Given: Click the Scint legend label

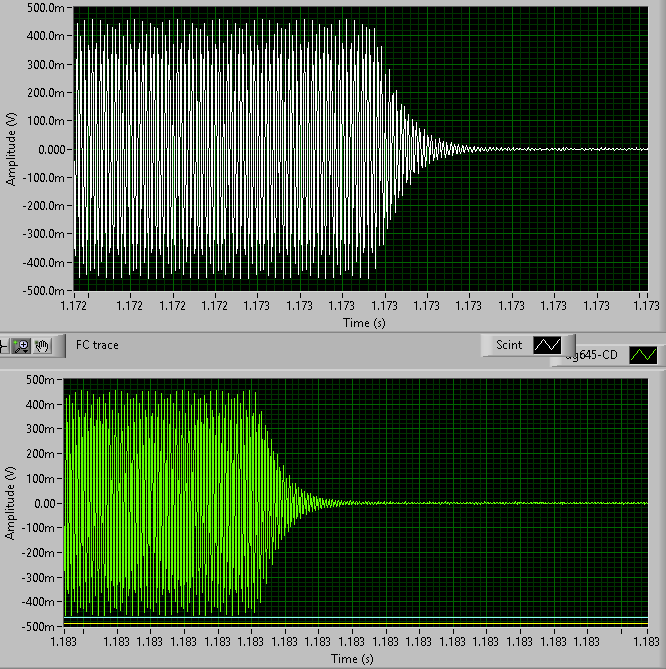Looking at the screenshot, I should pyautogui.click(x=509, y=345).
